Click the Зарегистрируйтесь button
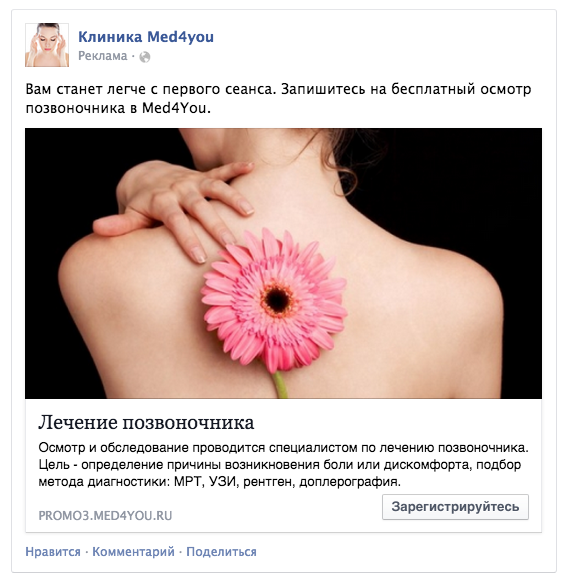Image resolution: width=567 pixels, height=582 pixels. [455, 507]
